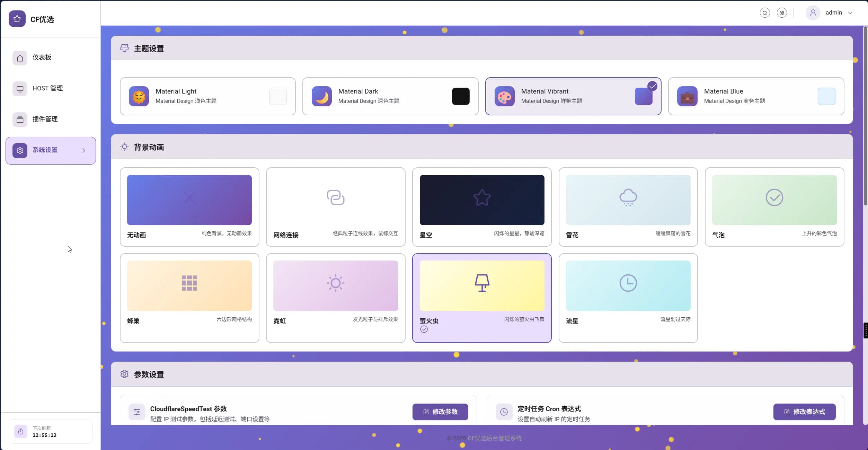
Task: Select the 气泡 bubble animation card
Action: [x=774, y=207]
